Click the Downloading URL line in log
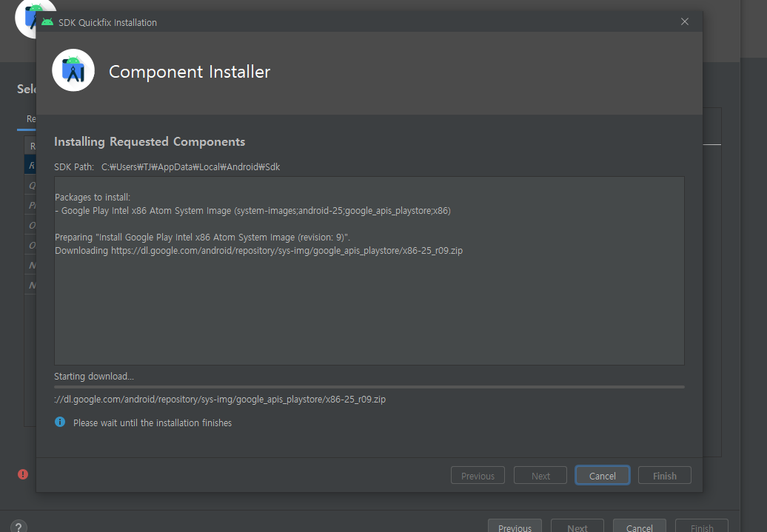The image size is (767, 532). [259, 250]
